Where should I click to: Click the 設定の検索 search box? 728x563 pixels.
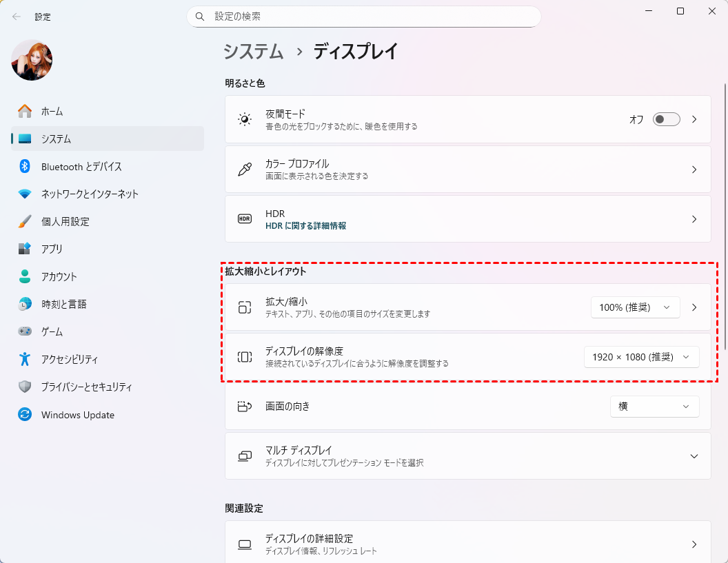363,16
